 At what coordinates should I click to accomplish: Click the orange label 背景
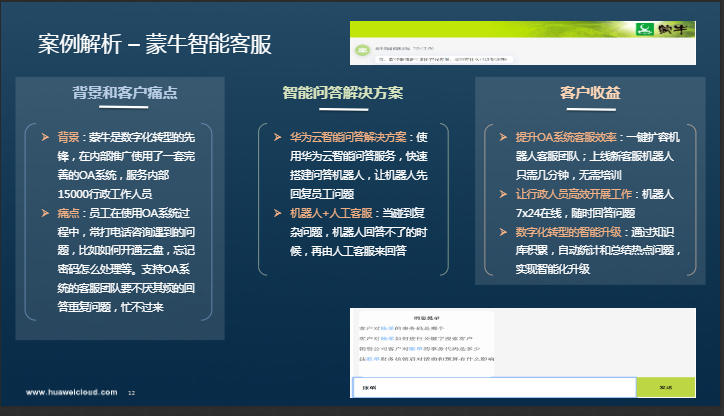coord(68,137)
